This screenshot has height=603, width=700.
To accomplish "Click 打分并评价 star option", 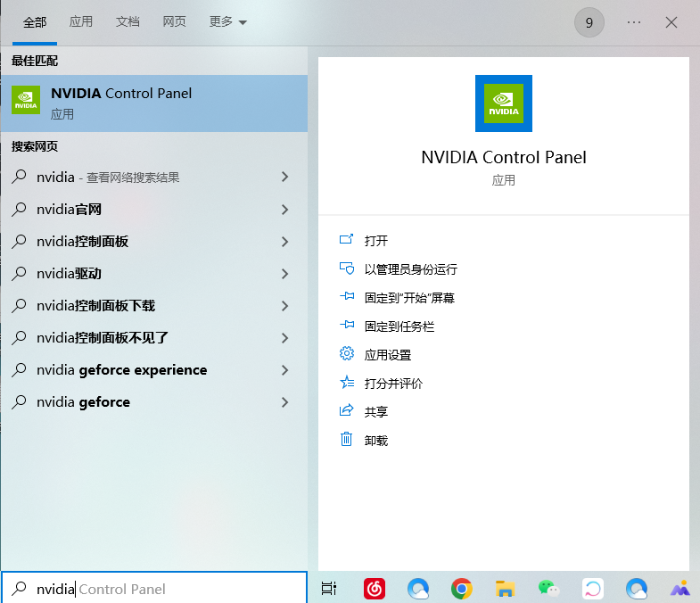I will [392, 384].
